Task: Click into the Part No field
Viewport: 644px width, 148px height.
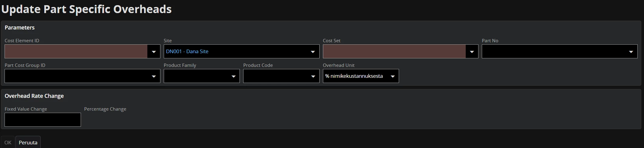Action: [553, 52]
